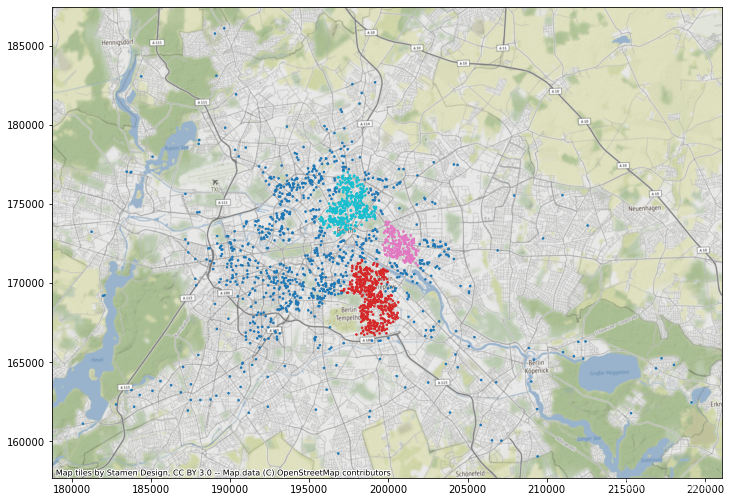Click the y-axis tick label 175000
Image resolution: width=731 pixels, height=502 pixels.
[x=26, y=204]
